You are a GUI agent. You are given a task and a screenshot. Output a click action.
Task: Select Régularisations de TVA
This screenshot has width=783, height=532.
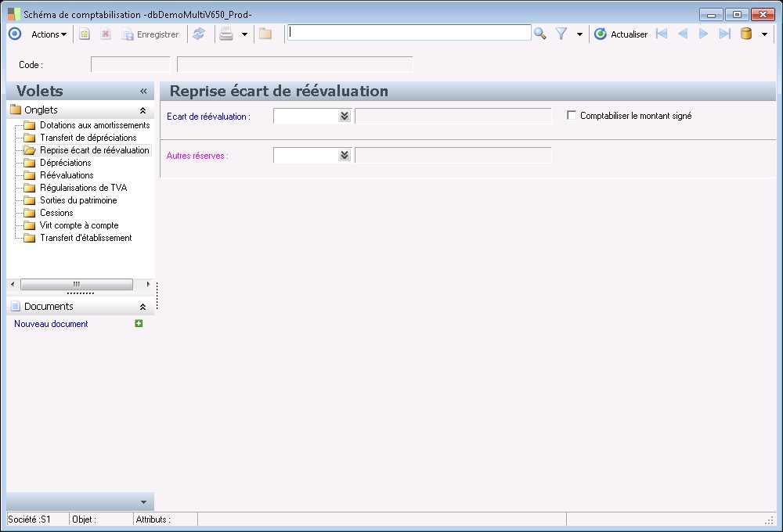84,188
